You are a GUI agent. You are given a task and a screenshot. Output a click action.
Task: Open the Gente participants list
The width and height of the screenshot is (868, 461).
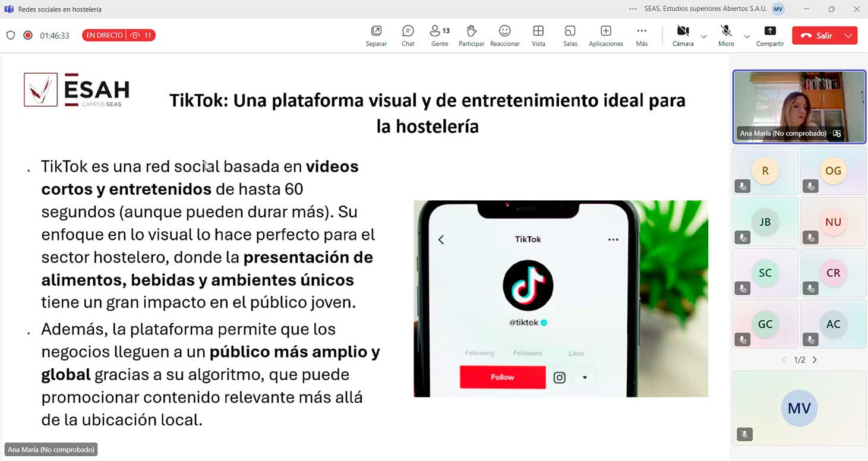point(440,36)
